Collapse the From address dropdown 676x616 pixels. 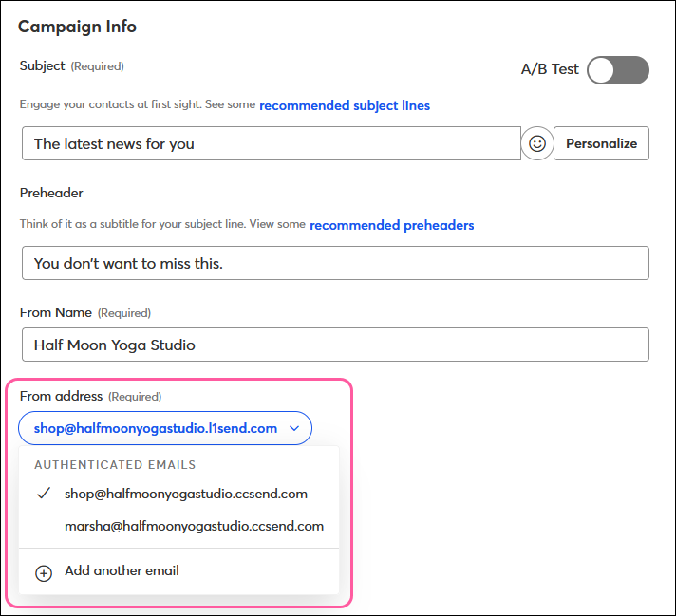(165, 428)
